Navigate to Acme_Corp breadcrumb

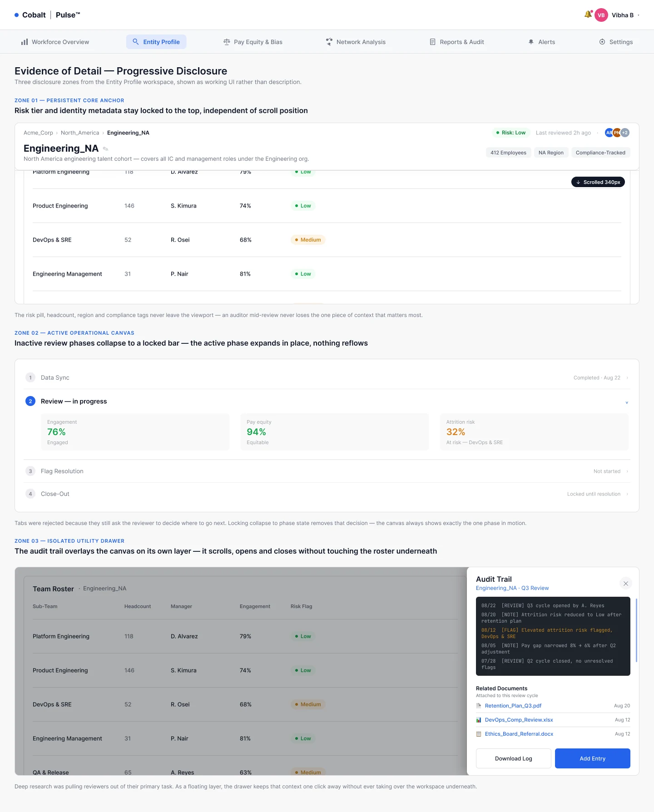38,133
